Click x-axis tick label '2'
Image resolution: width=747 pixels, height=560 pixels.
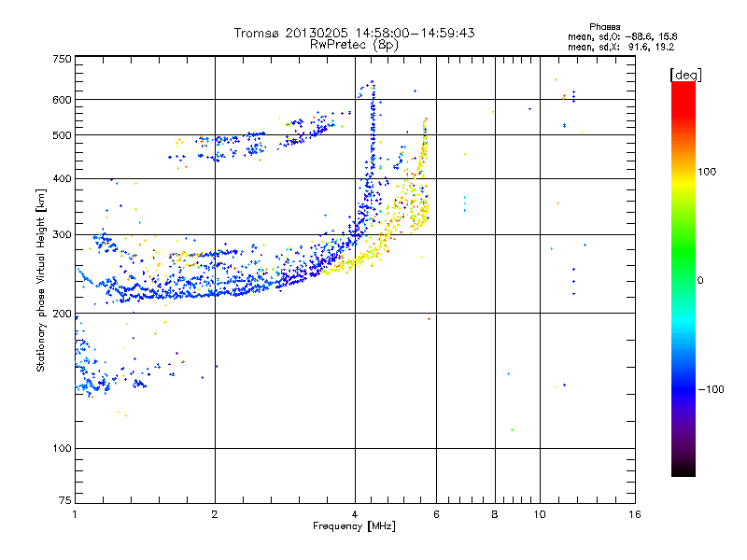coord(215,514)
